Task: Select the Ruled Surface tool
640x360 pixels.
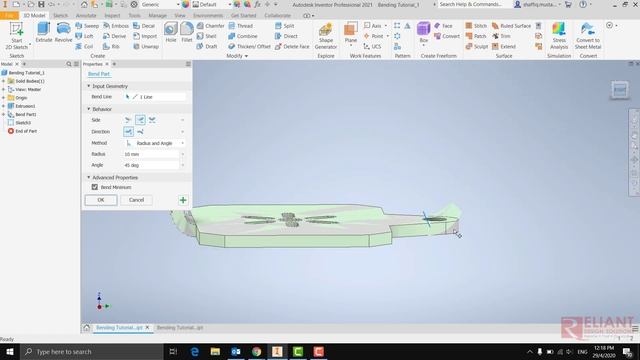Action: point(511,26)
